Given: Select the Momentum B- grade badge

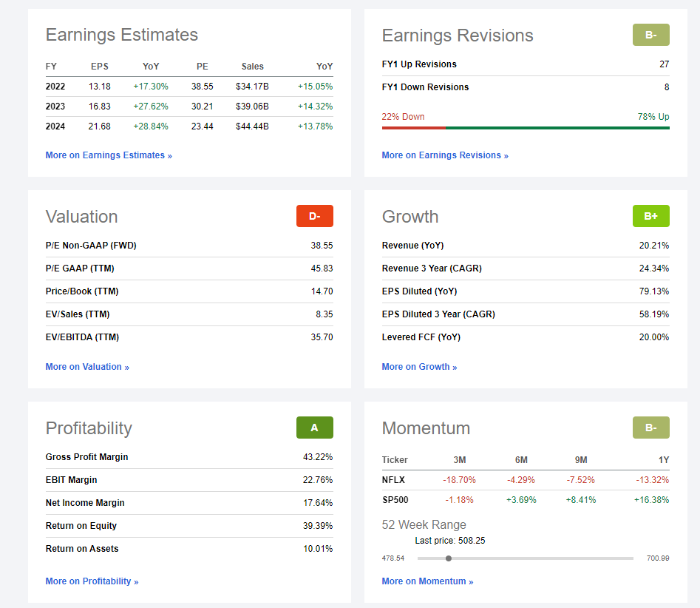Looking at the screenshot, I should click(650, 428).
